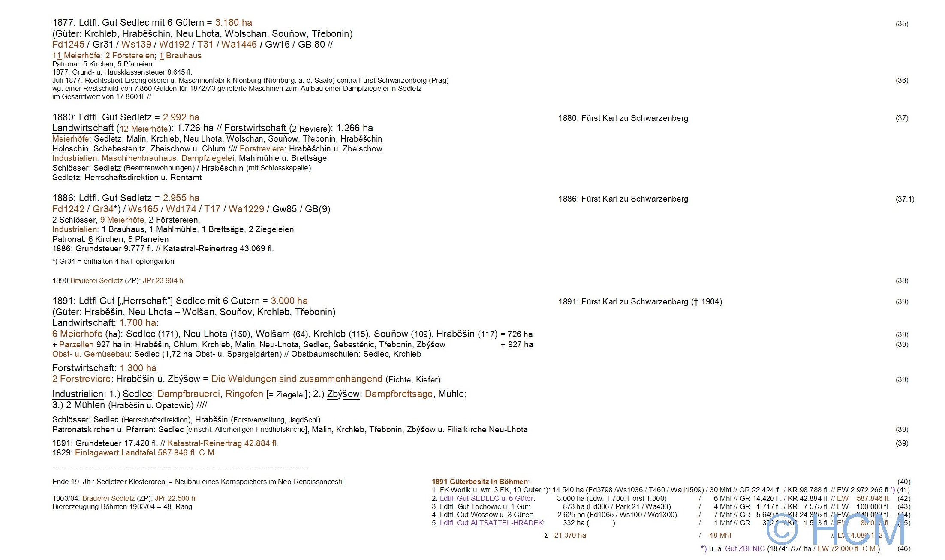Click the underlined 'Forstwirtschaft' heading with 1.300 ha
The height and width of the screenshot is (560, 945).
[83, 368]
